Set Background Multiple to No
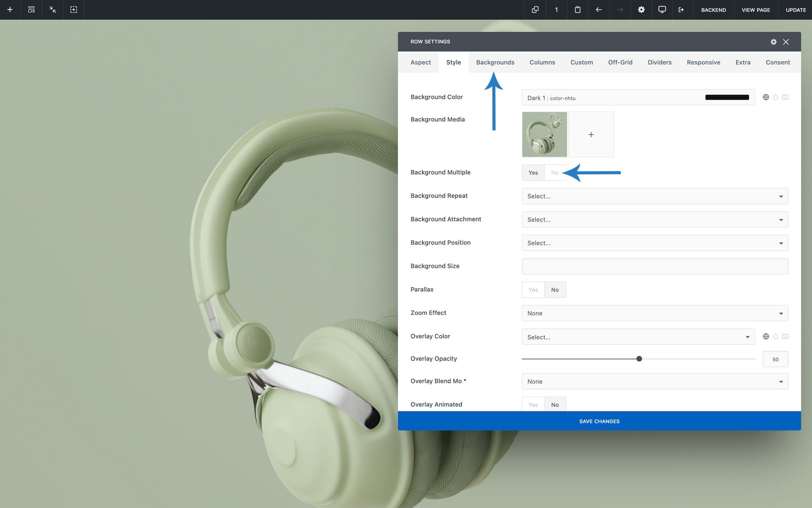This screenshot has width=812, height=508. (x=554, y=173)
